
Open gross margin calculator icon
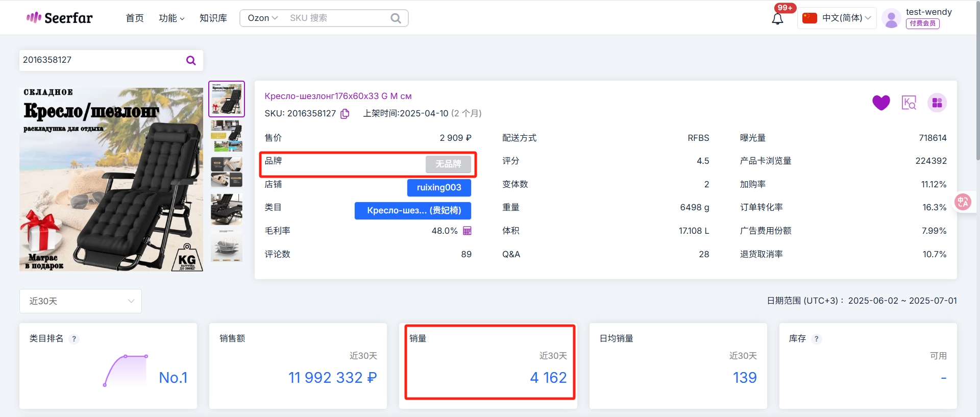pos(467,231)
